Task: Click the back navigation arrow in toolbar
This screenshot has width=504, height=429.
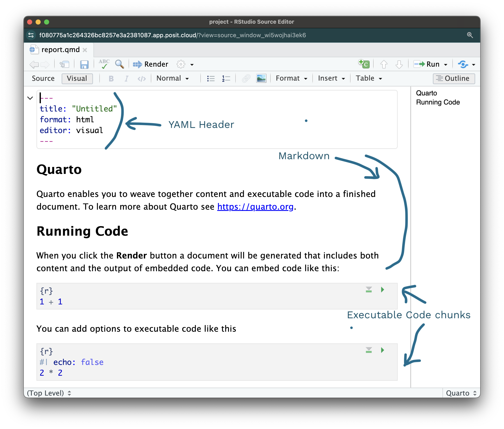Action: [34, 64]
